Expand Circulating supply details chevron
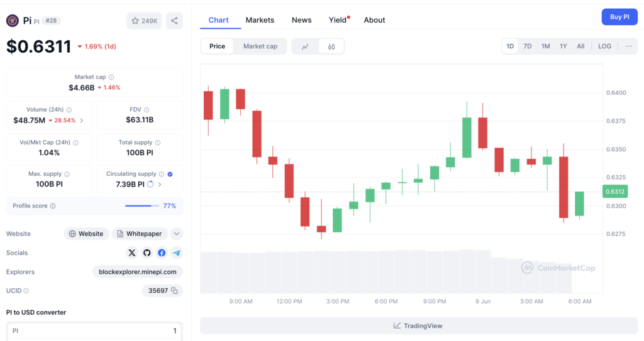The width and height of the screenshot is (644, 341). click(x=160, y=185)
